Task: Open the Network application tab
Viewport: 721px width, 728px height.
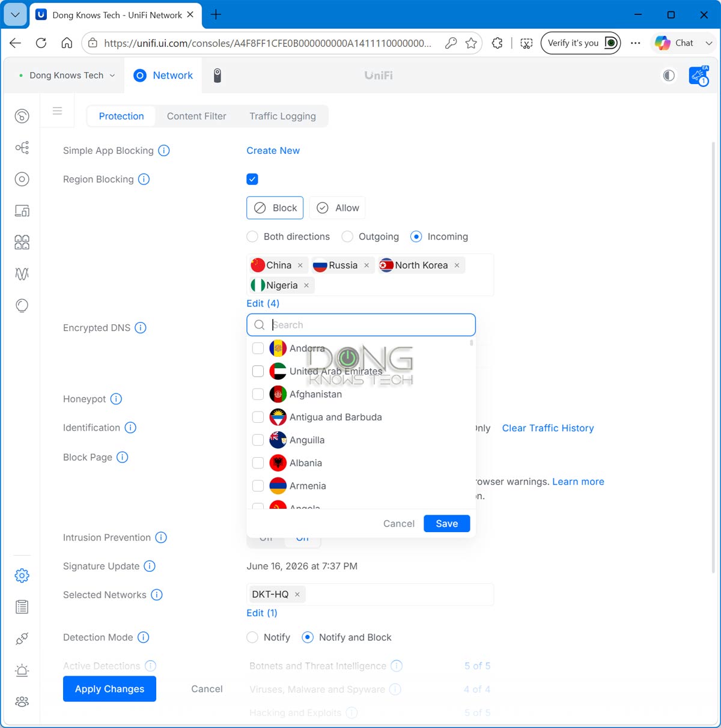Action: pos(163,75)
